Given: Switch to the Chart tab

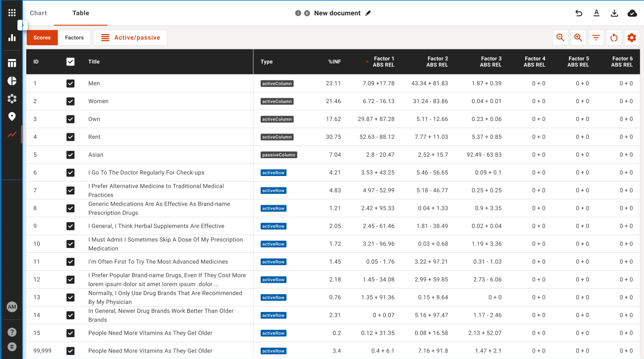Looking at the screenshot, I should (x=38, y=13).
